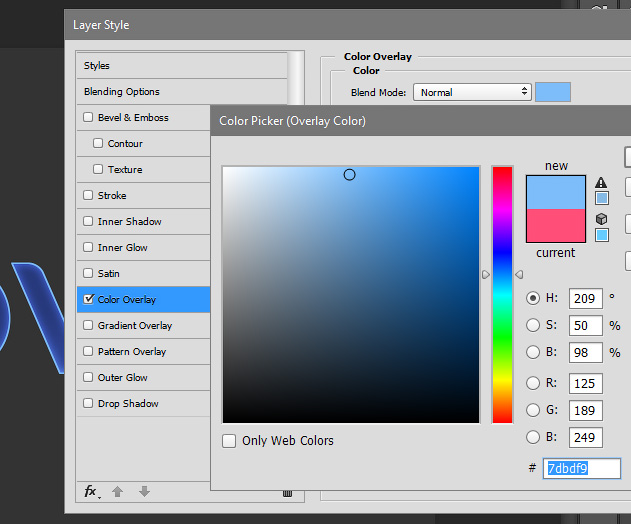631x524 pixels.
Task: Click the brightness field showing 98
Action: pyautogui.click(x=586, y=352)
